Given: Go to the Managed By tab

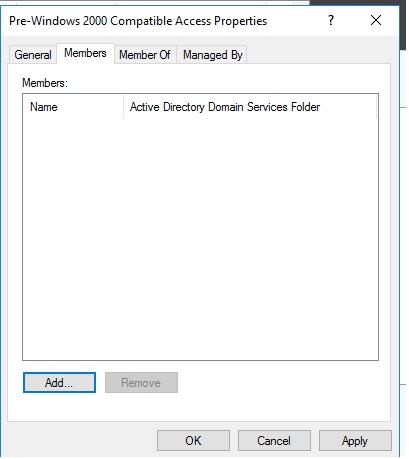Looking at the screenshot, I should point(213,55).
